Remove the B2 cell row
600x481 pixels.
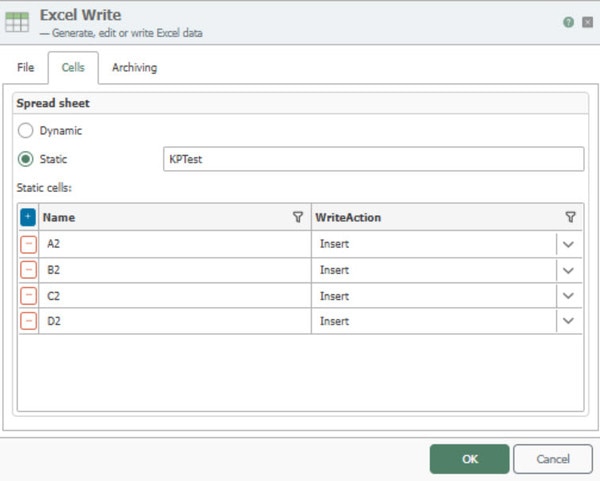(x=29, y=270)
